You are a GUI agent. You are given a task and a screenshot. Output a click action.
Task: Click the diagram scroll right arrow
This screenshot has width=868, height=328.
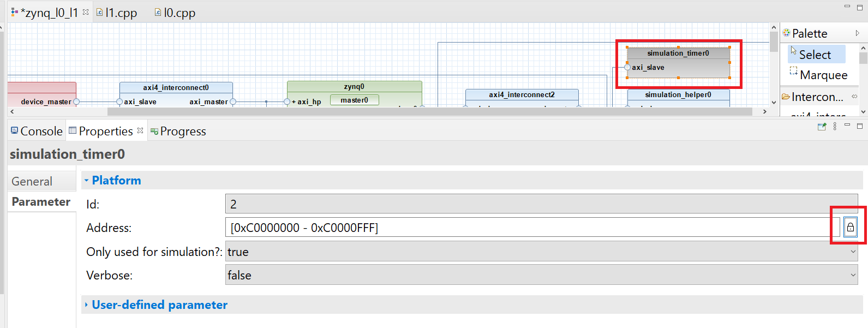point(764,111)
